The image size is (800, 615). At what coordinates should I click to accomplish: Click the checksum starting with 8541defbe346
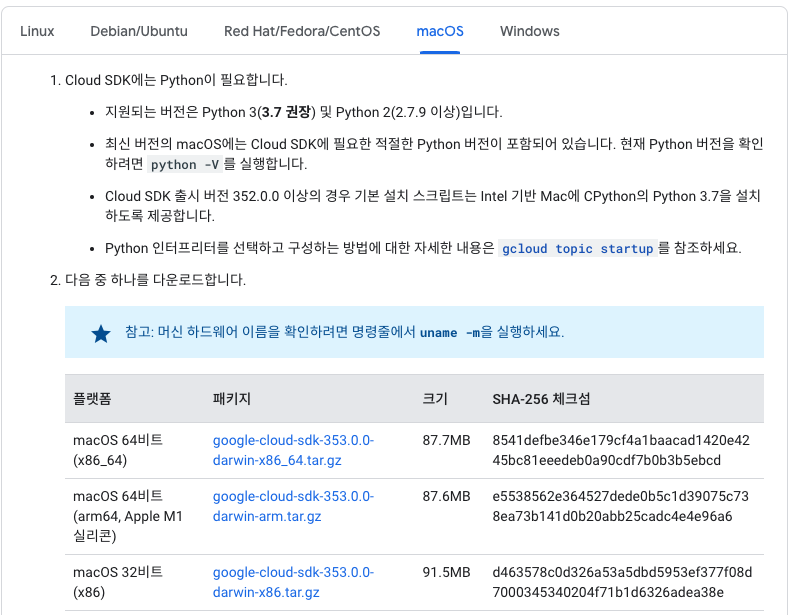pyautogui.click(x=621, y=450)
